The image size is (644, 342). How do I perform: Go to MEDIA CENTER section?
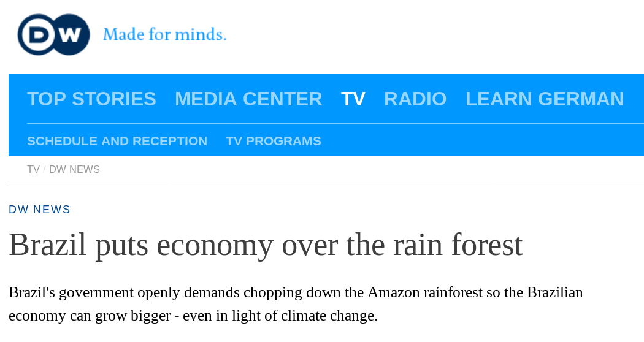coord(248,99)
